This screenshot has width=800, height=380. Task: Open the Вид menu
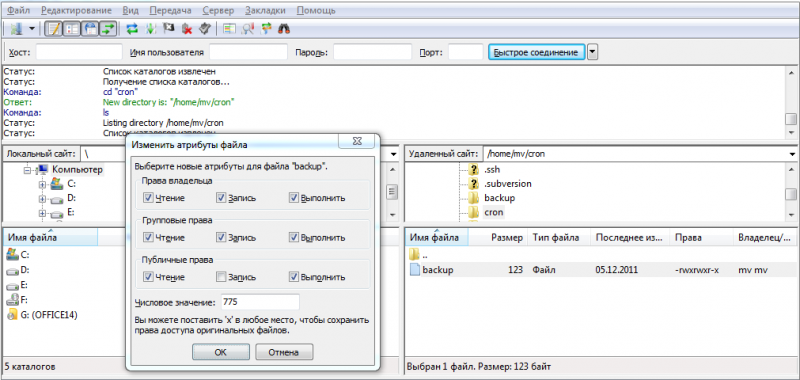131,10
